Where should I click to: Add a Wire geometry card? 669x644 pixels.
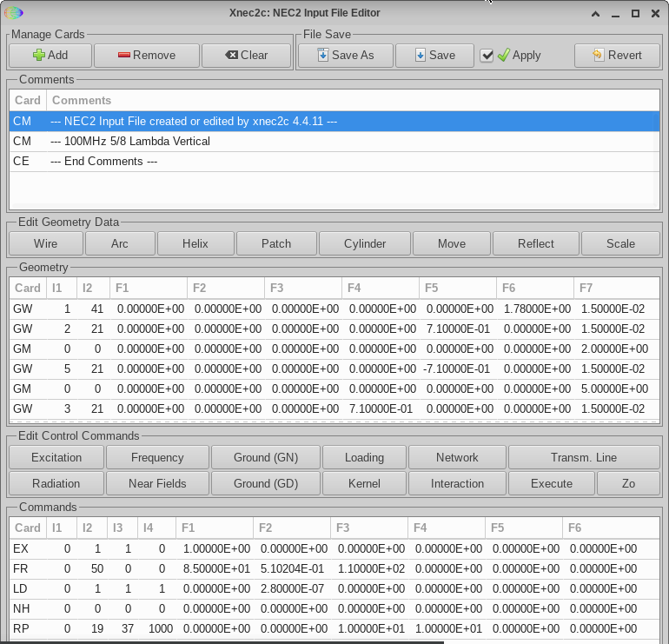45,243
